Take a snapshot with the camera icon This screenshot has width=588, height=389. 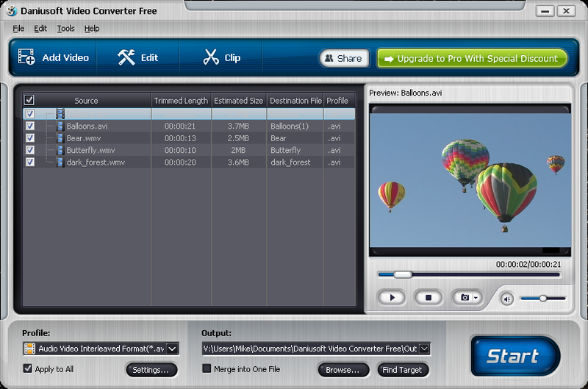coord(465,298)
